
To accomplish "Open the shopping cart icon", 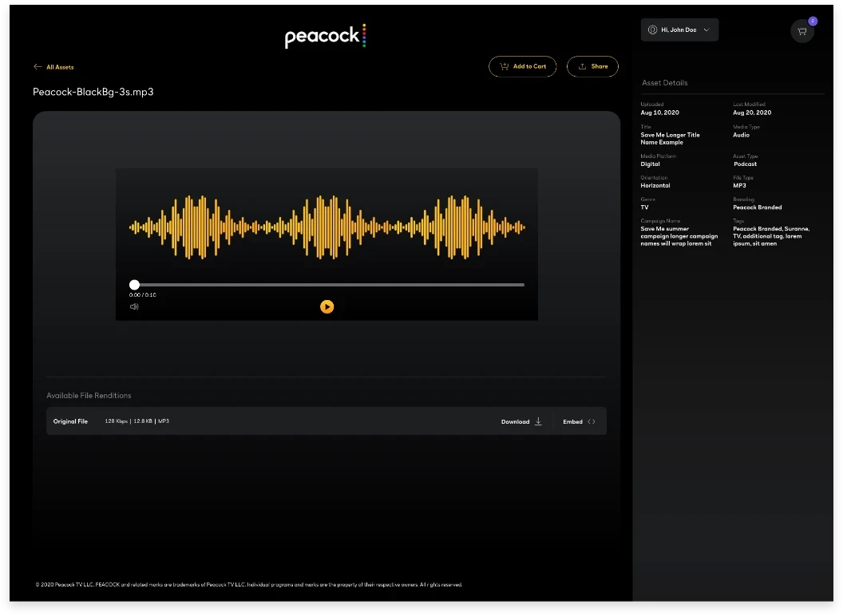I will [x=801, y=31].
